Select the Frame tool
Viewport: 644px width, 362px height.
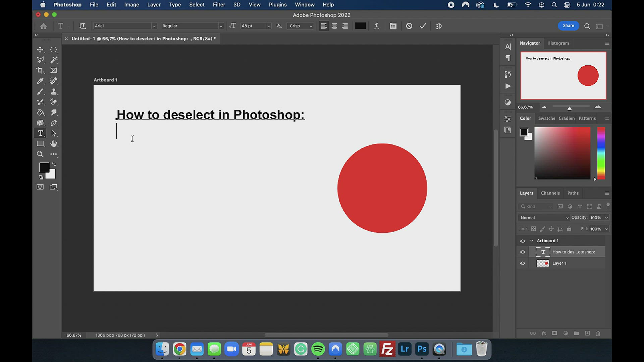point(54,70)
